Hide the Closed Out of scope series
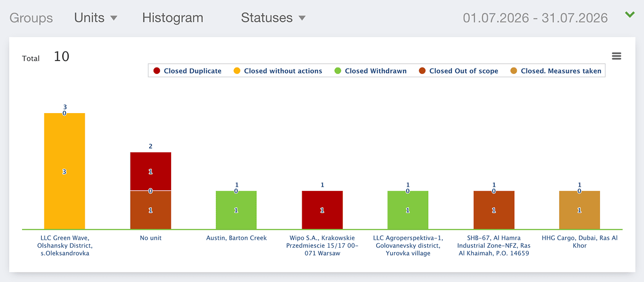The width and height of the screenshot is (644, 282). [x=458, y=71]
